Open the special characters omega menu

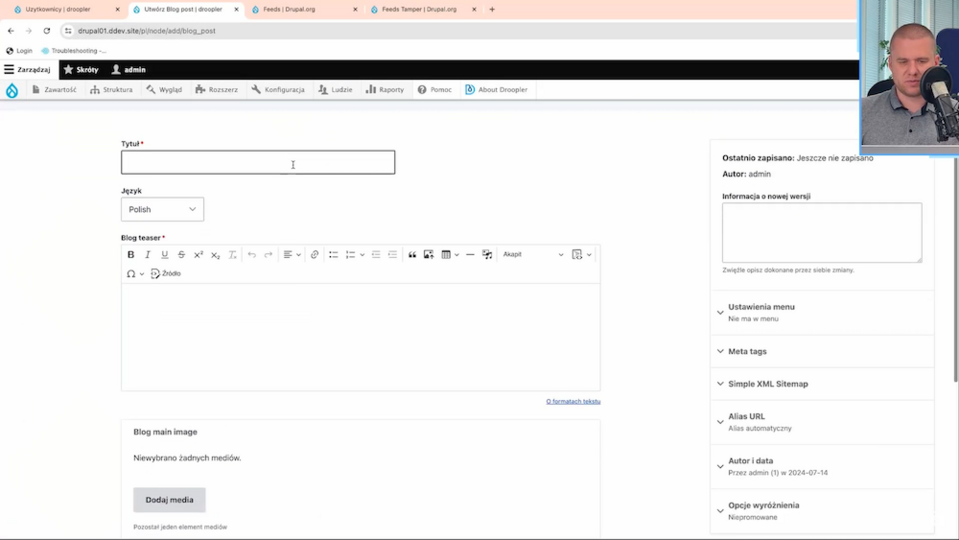pyautogui.click(x=135, y=273)
